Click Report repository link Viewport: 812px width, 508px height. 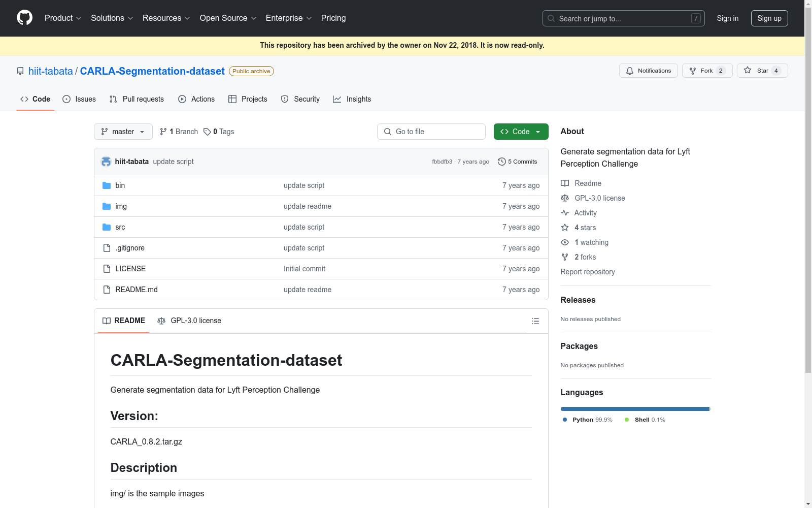(x=588, y=272)
